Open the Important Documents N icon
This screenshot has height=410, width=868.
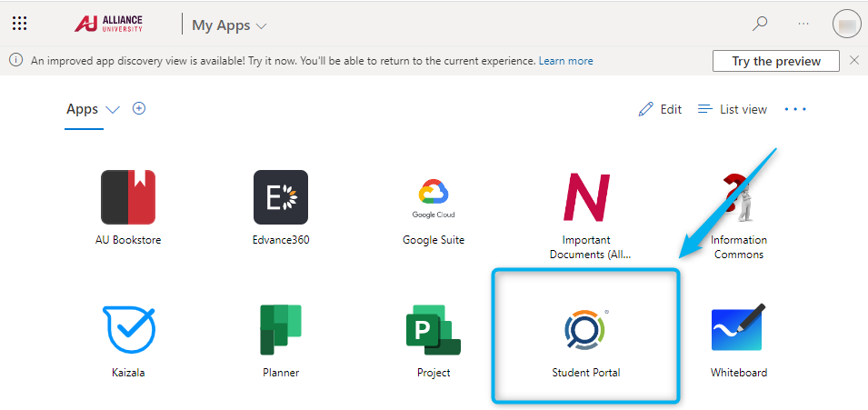[x=586, y=197]
